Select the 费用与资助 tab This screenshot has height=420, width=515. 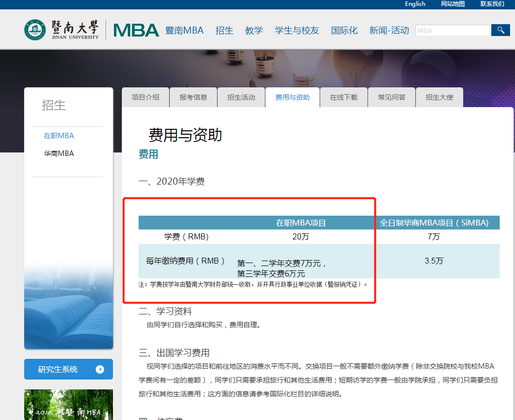coord(293,97)
